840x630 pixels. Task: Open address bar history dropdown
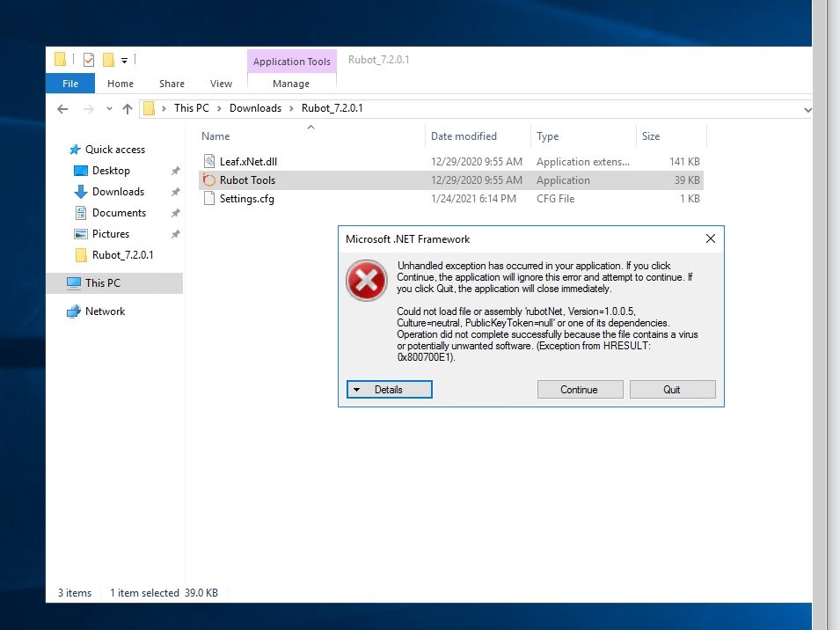pyautogui.click(x=807, y=109)
